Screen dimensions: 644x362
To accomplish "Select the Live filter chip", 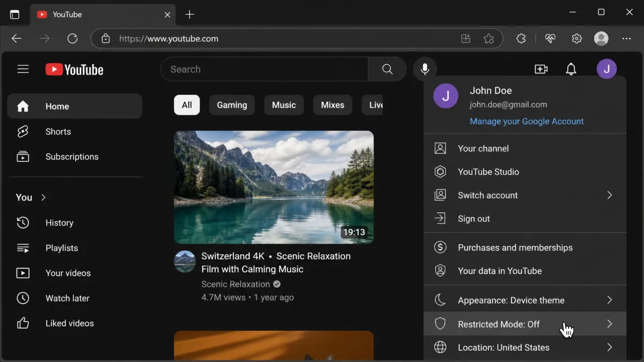I will [372, 105].
